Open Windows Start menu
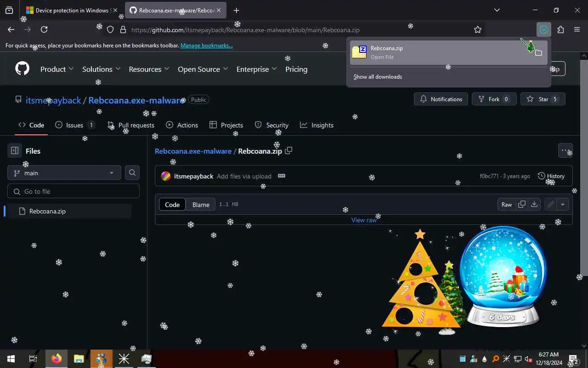The image size is (588, 368). [x=11, y=359]
